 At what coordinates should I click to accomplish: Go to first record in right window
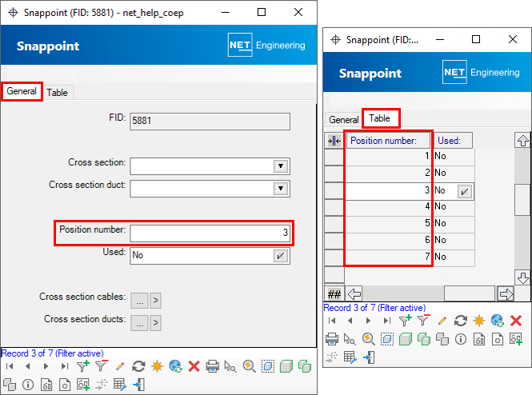click(x=332, y=321)
